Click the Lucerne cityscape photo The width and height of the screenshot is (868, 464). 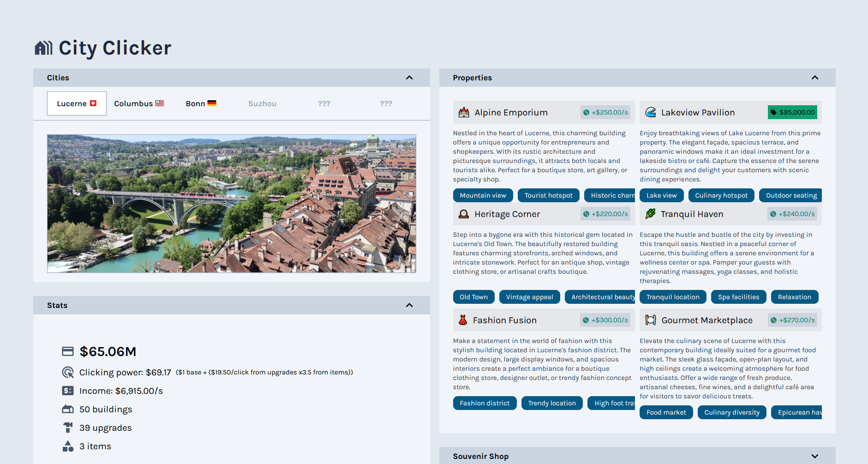[231, 203]
